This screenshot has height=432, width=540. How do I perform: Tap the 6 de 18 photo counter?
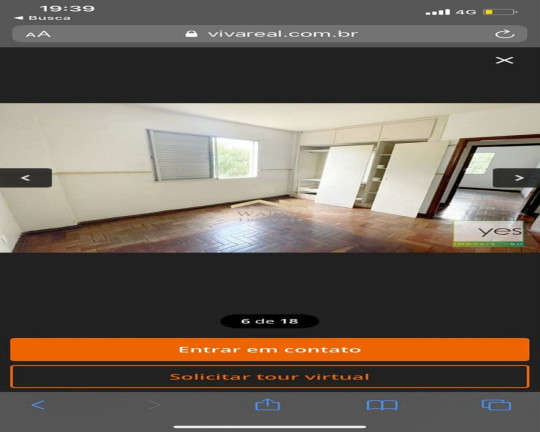270,321
